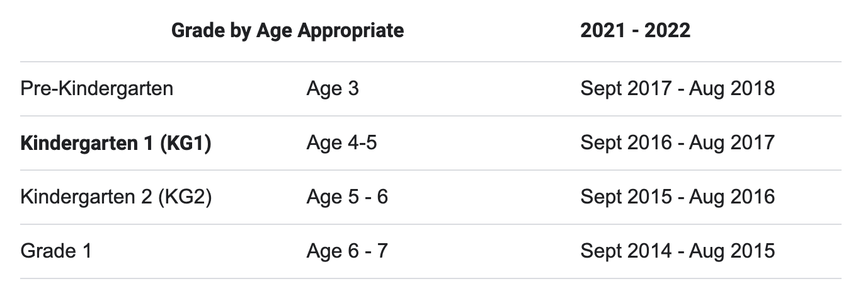Click the Pre-Kindergarten row label
Screen dimensions: 868x286
point(97,88)
